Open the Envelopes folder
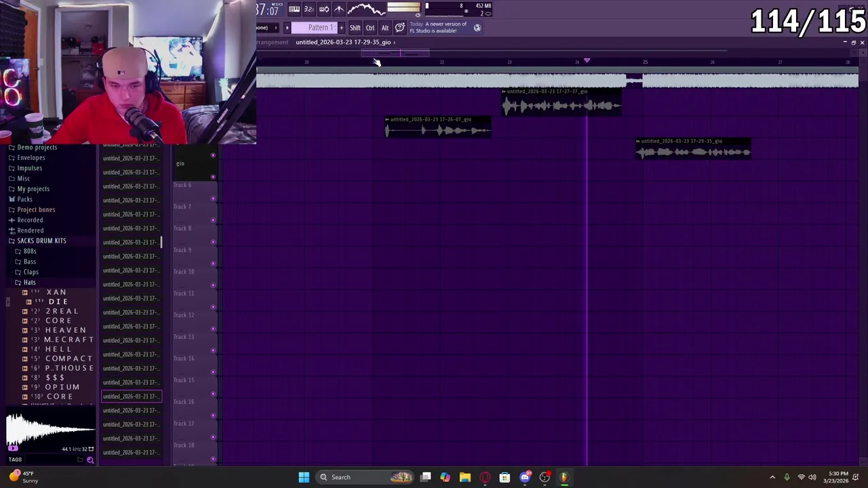This screenshot has height=488, width=868. tap(26, 157)
